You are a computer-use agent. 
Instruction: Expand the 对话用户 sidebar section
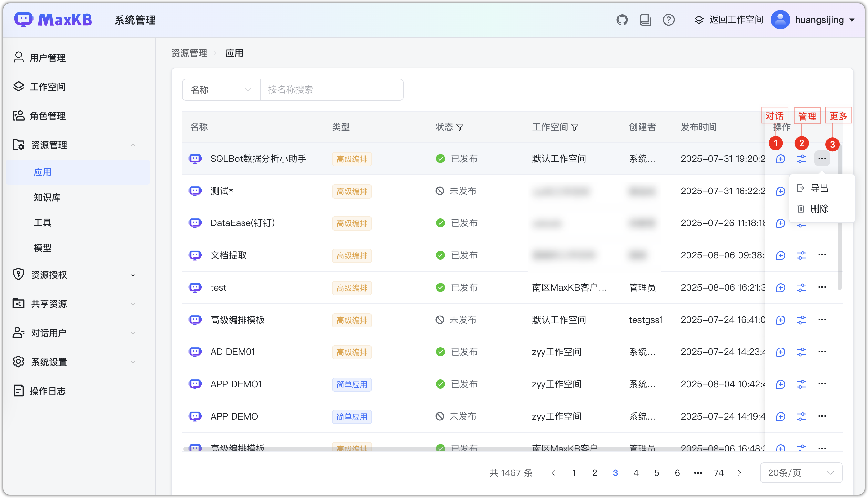[x=133, y=333]
